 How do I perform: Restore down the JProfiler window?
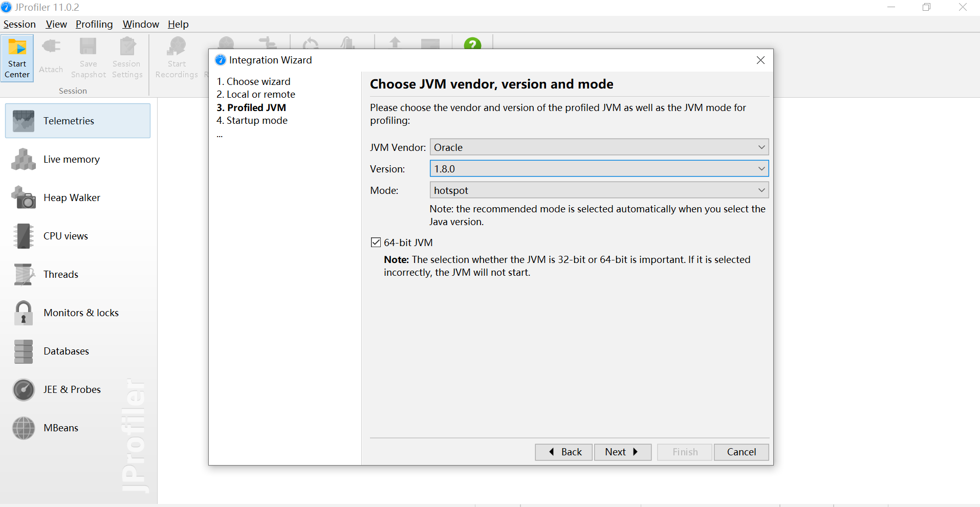point(926,7)
